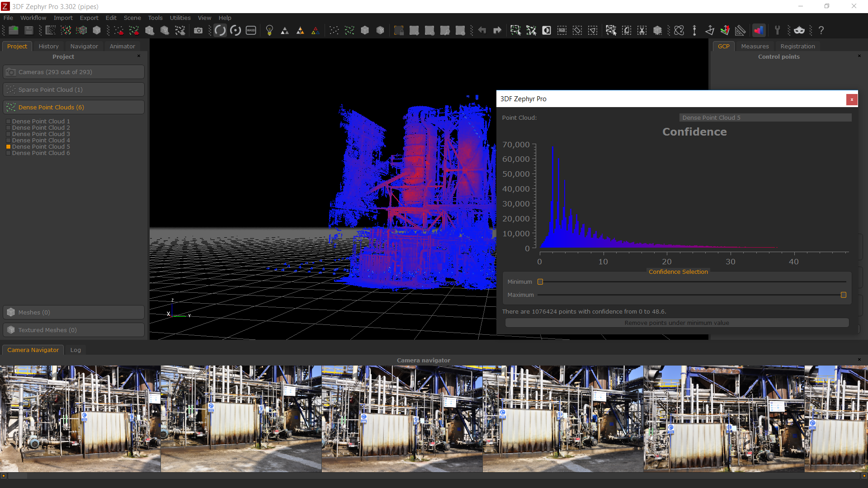Click the Minimum confidence slider handle

[540, 282]
